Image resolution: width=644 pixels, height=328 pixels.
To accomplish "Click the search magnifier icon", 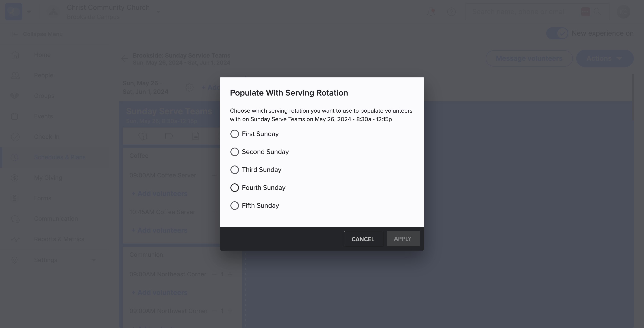I will pyautogui.click(x=597, y=12).
